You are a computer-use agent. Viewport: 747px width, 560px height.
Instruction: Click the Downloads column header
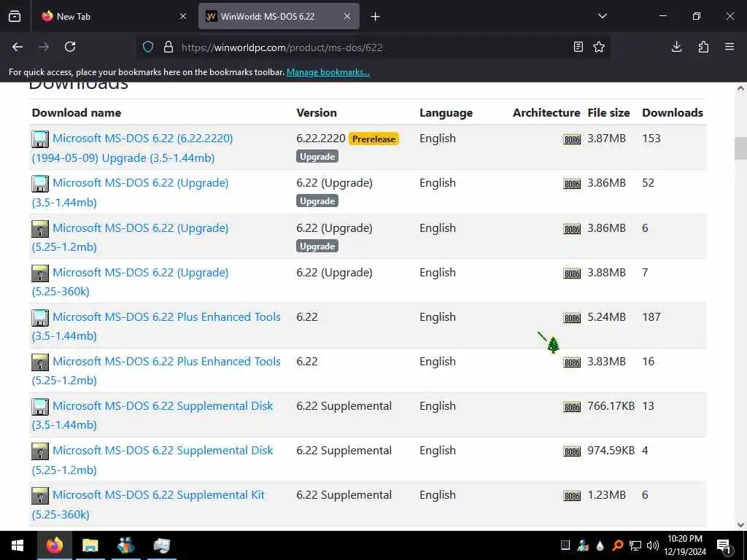[x=672, y=113]
